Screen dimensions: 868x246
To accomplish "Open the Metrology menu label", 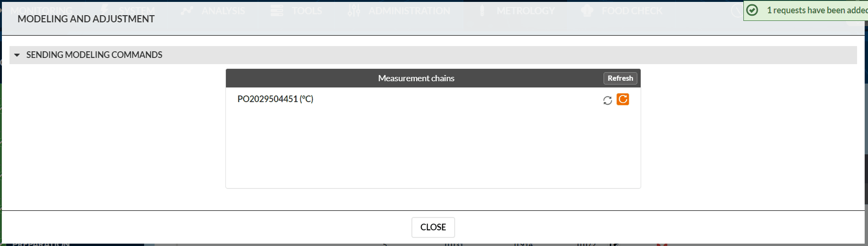I will 526,10.
